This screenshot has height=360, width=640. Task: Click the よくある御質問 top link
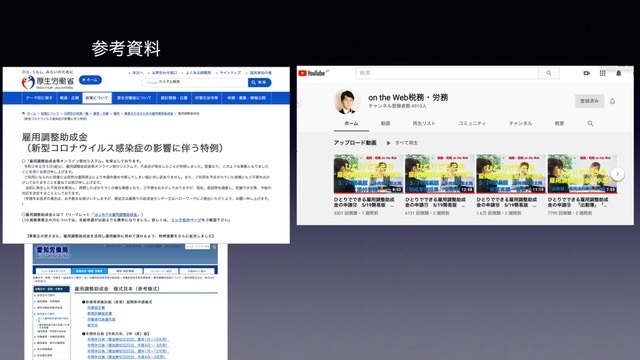click(x=198, y=73)
